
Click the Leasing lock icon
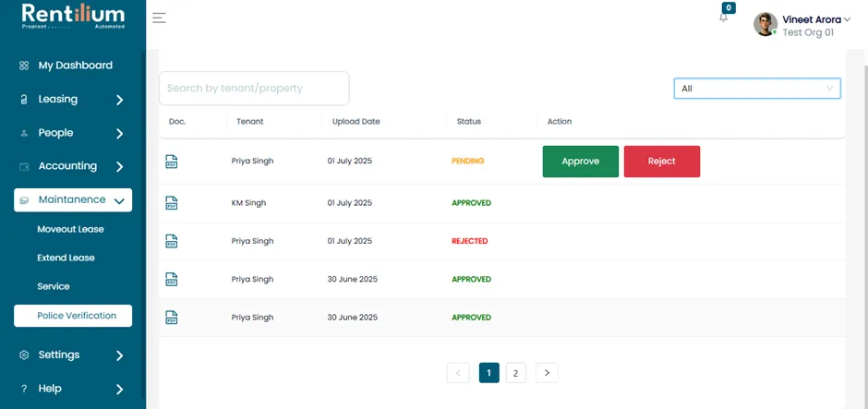tap(24, 100)
